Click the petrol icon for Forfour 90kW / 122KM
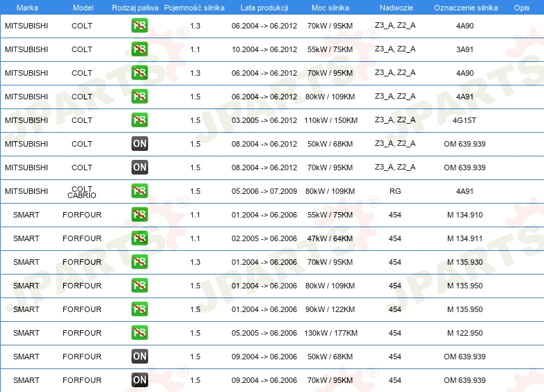Screen dimensions: 544x392 pyautogui.click(x=139, y=309)
